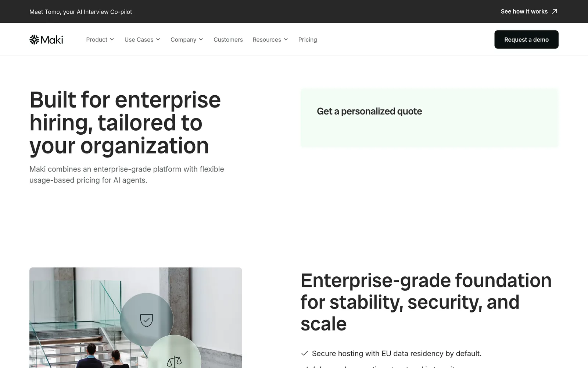Screen dimensions: 588x368
Task: Click the Get a personalized quote card
Action: point(429,118)
